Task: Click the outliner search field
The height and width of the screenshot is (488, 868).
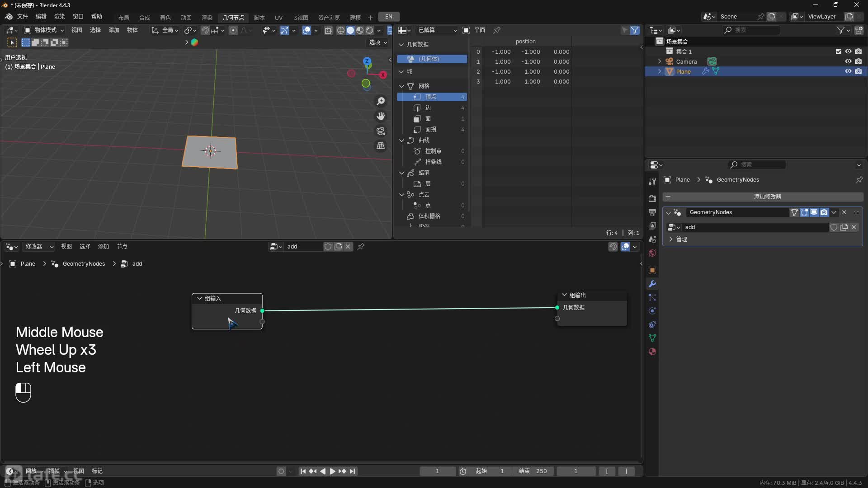Action: pyautogui.click(x=751, y=30)
